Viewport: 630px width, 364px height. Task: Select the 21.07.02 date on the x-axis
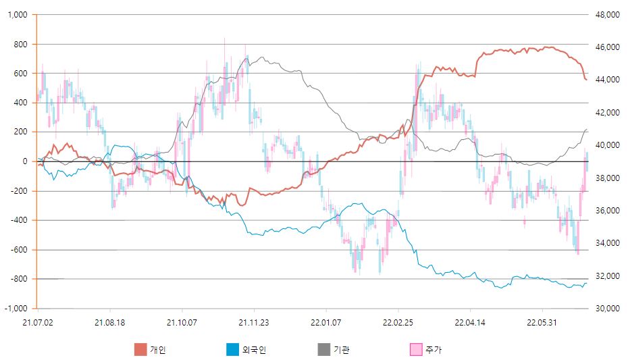click(x=37, y=322)
